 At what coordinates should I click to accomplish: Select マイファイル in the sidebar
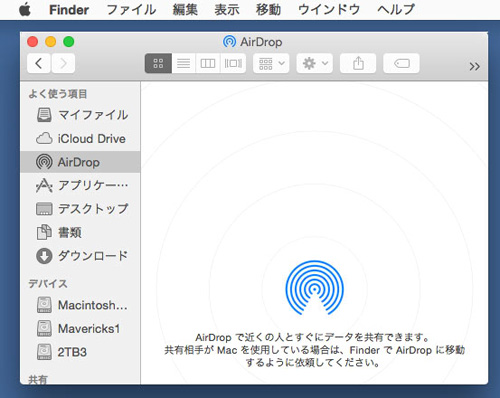80,115
